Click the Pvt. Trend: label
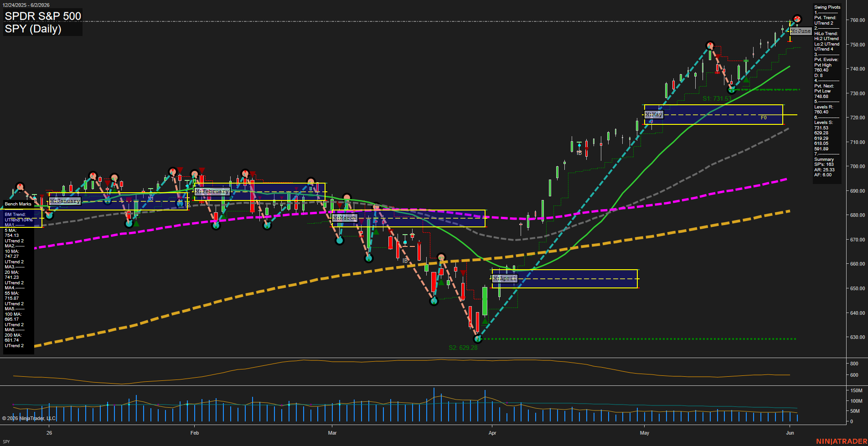The image size is (868, 446). point(825,18)
